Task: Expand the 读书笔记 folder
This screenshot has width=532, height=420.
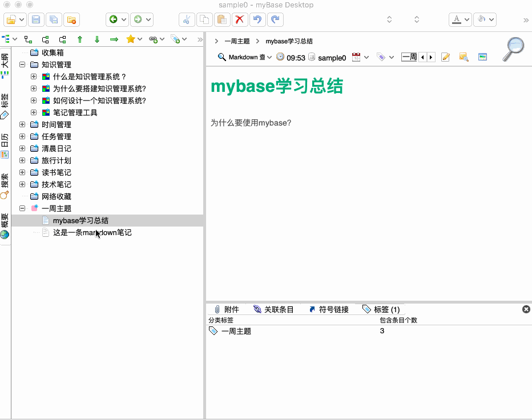Action: coord(22,172)
